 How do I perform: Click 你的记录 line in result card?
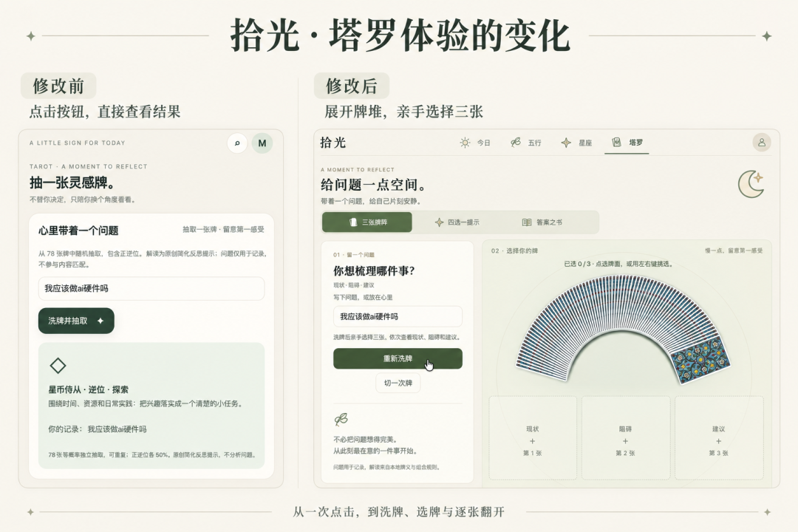pyautogui.click(x=98, y=429)
